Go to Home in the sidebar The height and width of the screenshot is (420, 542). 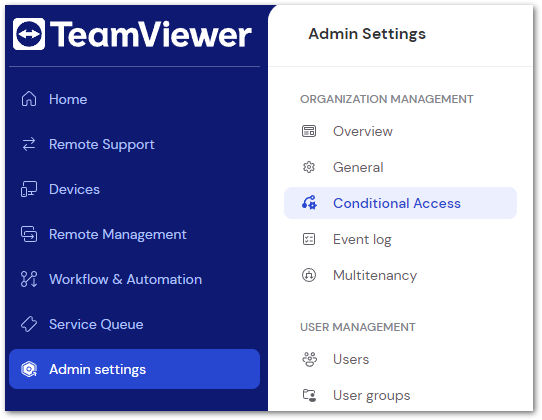pos(134,99)
